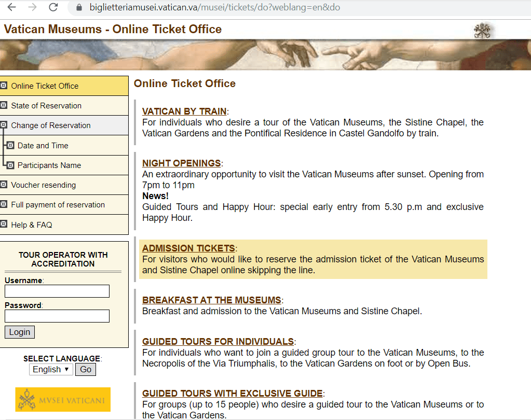Click icon beside Voucher resending
Screen dimensions: 531x420
[4, 184]
